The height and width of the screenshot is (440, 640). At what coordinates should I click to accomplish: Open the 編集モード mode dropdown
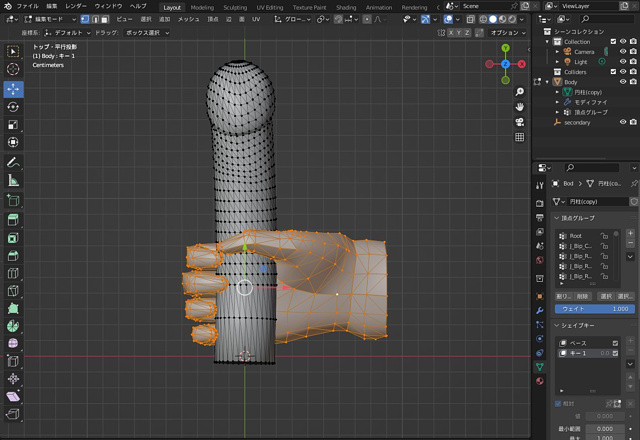point(52,18)
